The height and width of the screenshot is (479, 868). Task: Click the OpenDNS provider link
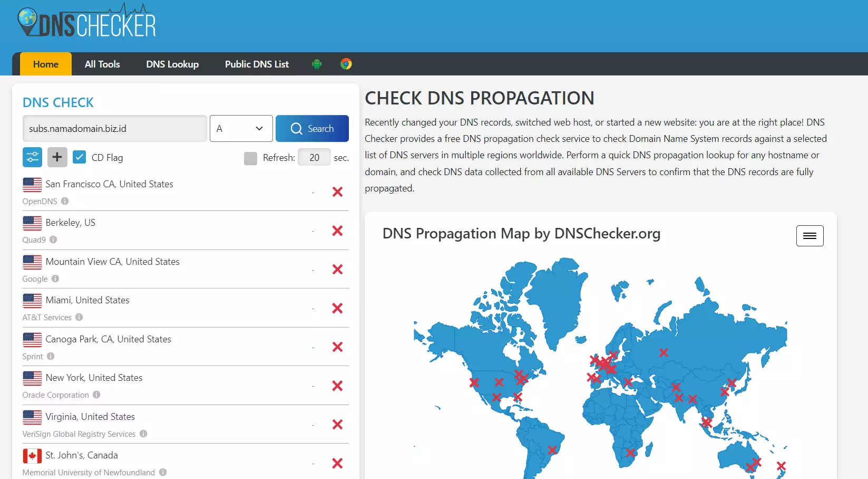40,201
